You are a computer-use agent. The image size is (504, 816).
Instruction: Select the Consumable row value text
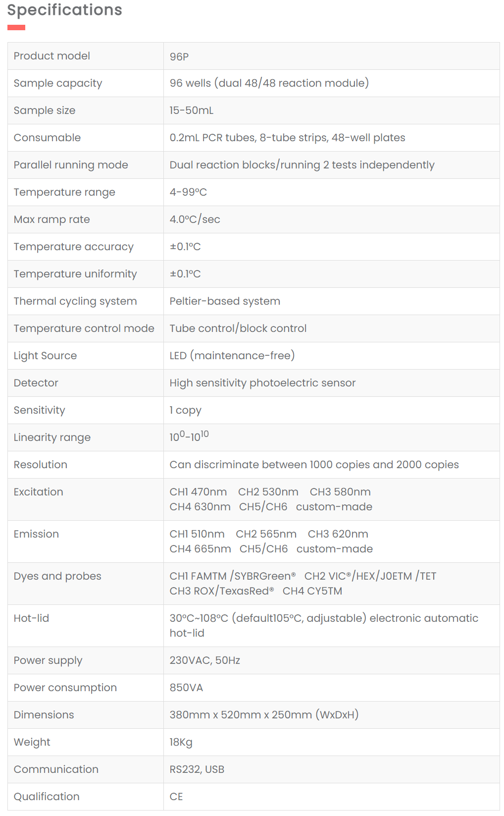coord(287,138)
